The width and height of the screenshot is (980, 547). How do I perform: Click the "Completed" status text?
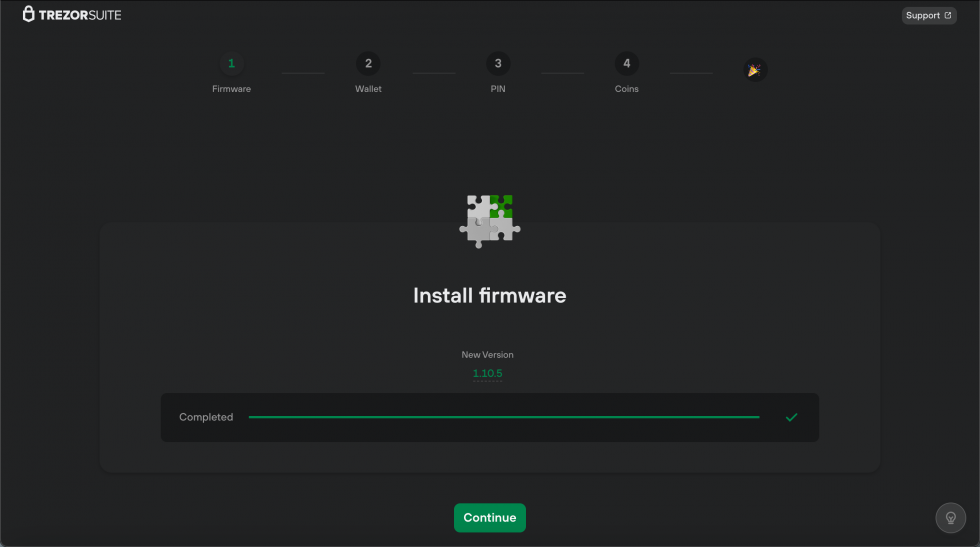[206, 417]
